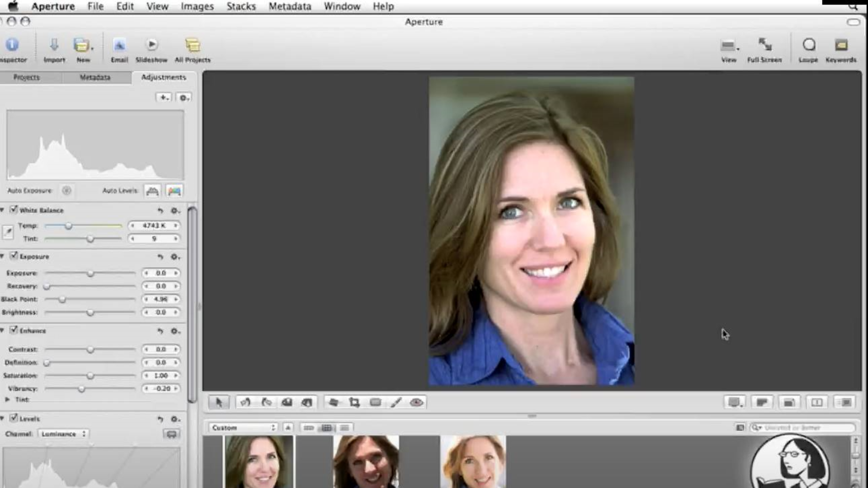Select the Straighten tool
868x488 pixels.
point(334,402)
